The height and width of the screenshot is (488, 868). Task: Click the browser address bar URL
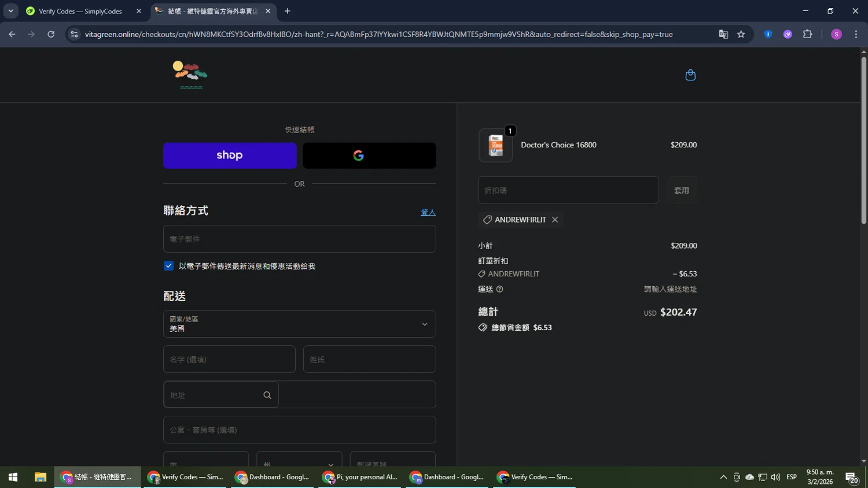[x=378, y=34]
